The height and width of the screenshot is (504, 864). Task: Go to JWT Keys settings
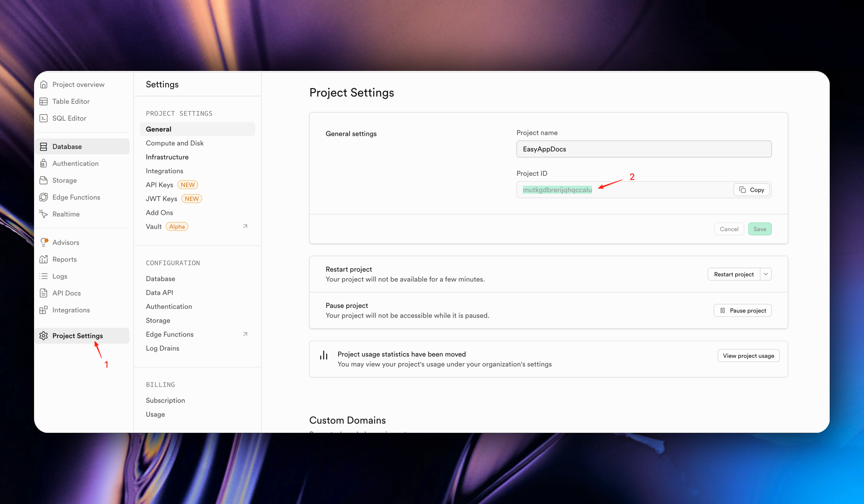[x=162, y=199]
